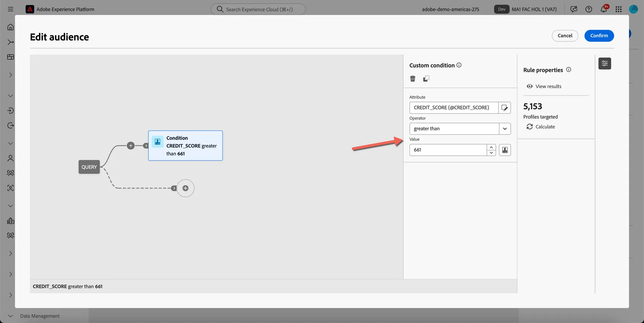
Task: Decrease Value with the down stepper arrow
Action: pyautogui.click(x=491, y=153)
